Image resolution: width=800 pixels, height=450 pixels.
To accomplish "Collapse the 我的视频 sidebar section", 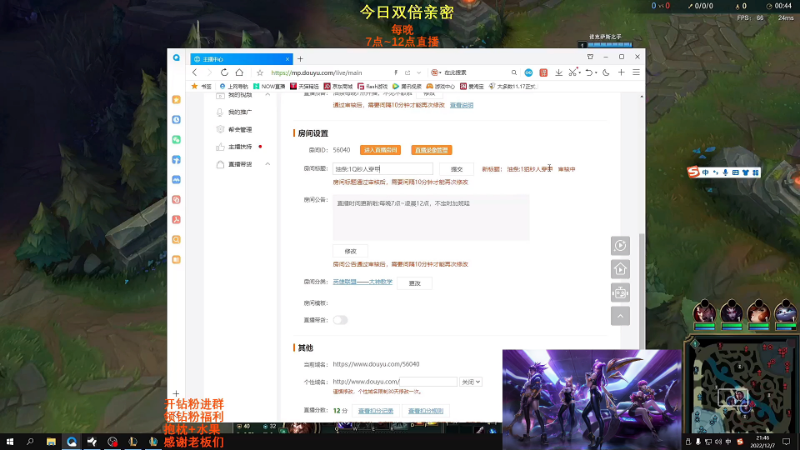I will 267,95.
